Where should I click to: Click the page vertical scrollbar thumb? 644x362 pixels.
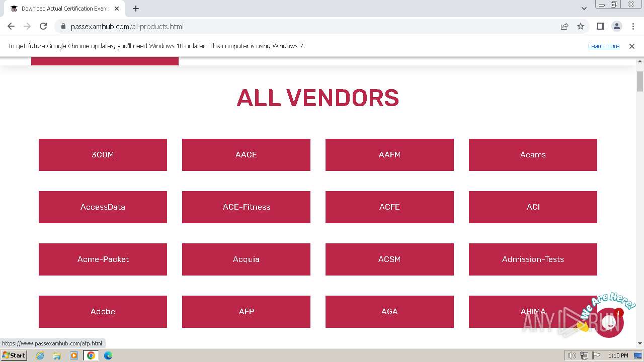640,81
